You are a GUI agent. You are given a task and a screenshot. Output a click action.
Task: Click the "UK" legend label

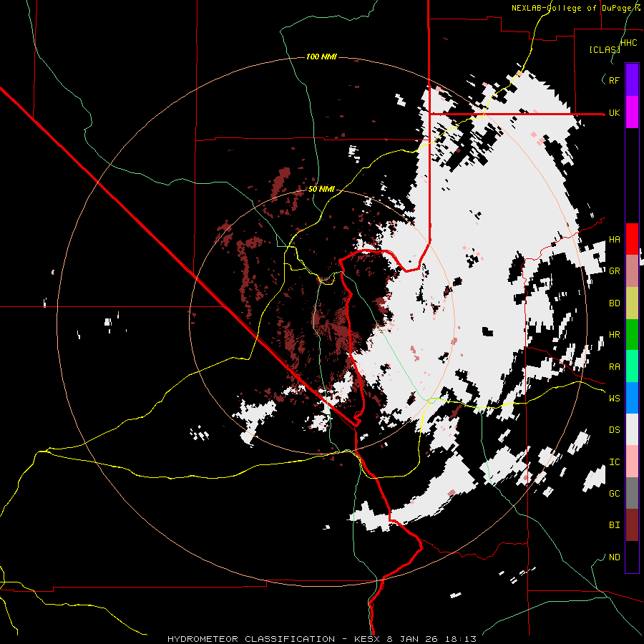click(x=614, y=112)
